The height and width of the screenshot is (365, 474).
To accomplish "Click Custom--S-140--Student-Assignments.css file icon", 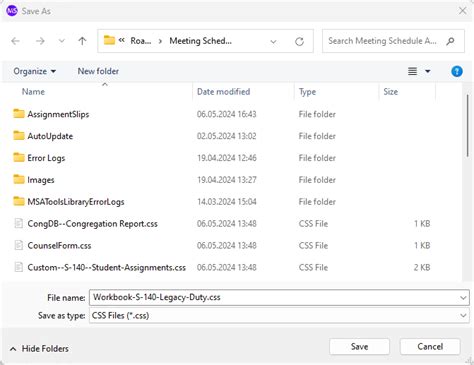I will (x=19, y=267).
